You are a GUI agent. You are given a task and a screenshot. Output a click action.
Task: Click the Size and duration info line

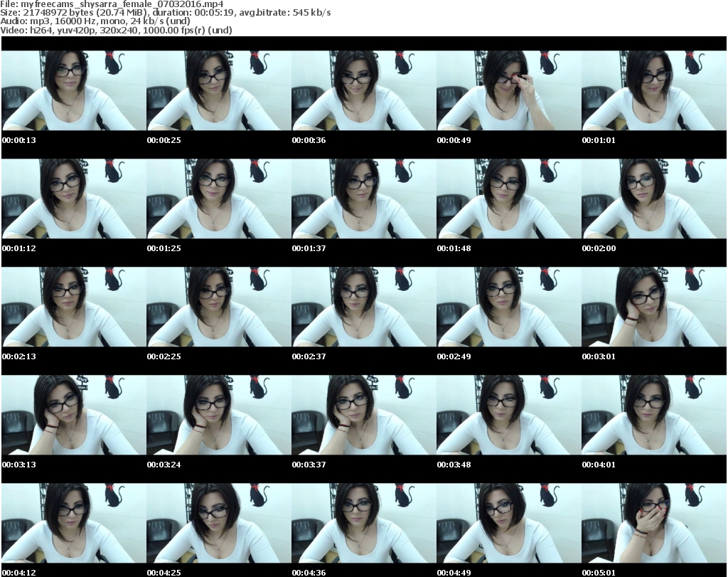[x=165, y=13]
